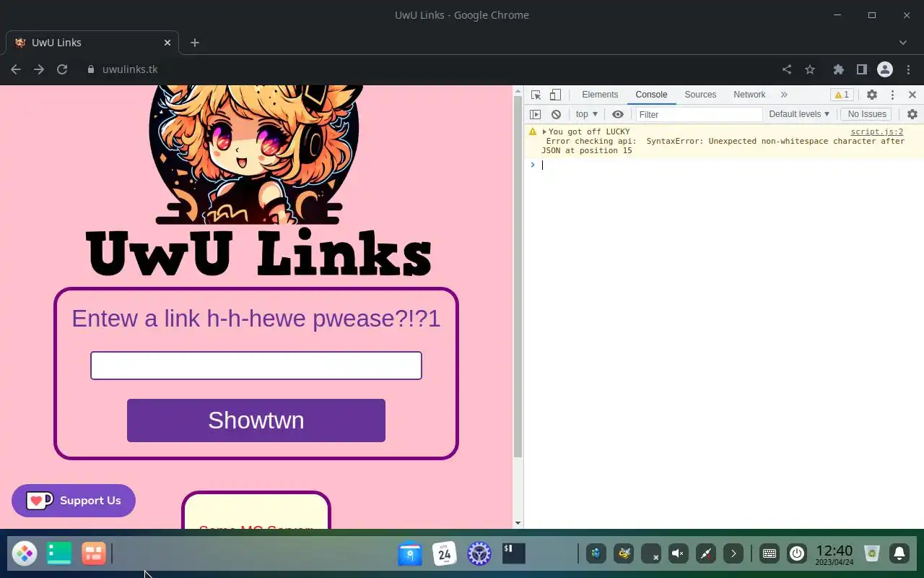Open the application launcher in the taskbar
The width and height of the screenshot is (924, 578).
(x=25, y=554)
